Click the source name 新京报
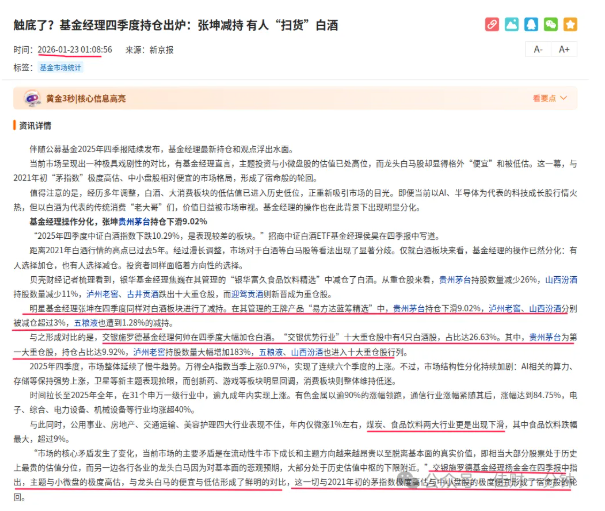The height and width of the screenshot is (511, 605). 161,50
